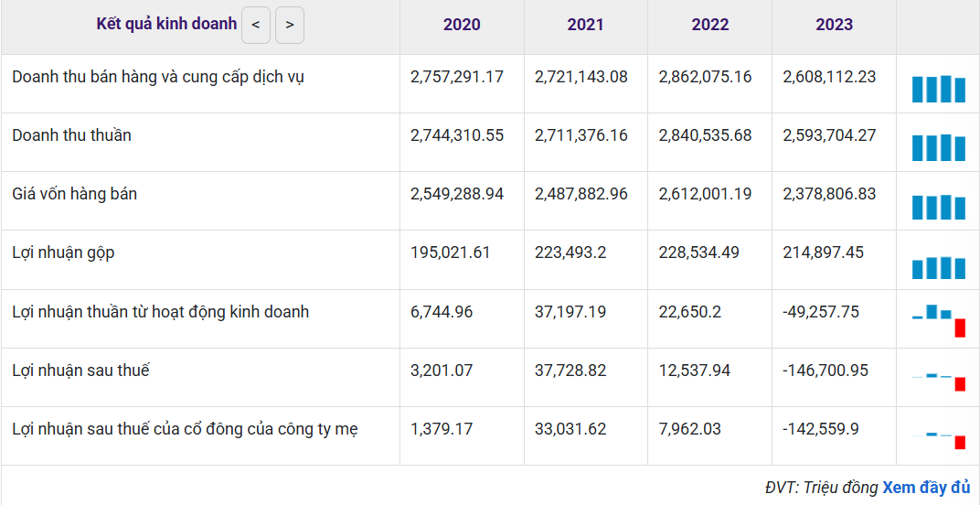Click the Lợi nhuận thuần từ hoạt động chart
This screenshot has height=505, width=980.
(x=939, y=320)
